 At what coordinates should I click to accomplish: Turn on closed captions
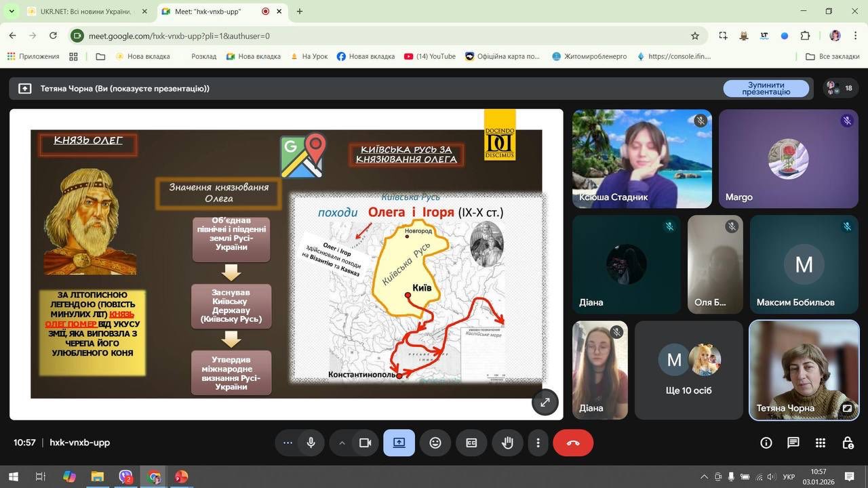pyautogui.click(x=471, y=443)
